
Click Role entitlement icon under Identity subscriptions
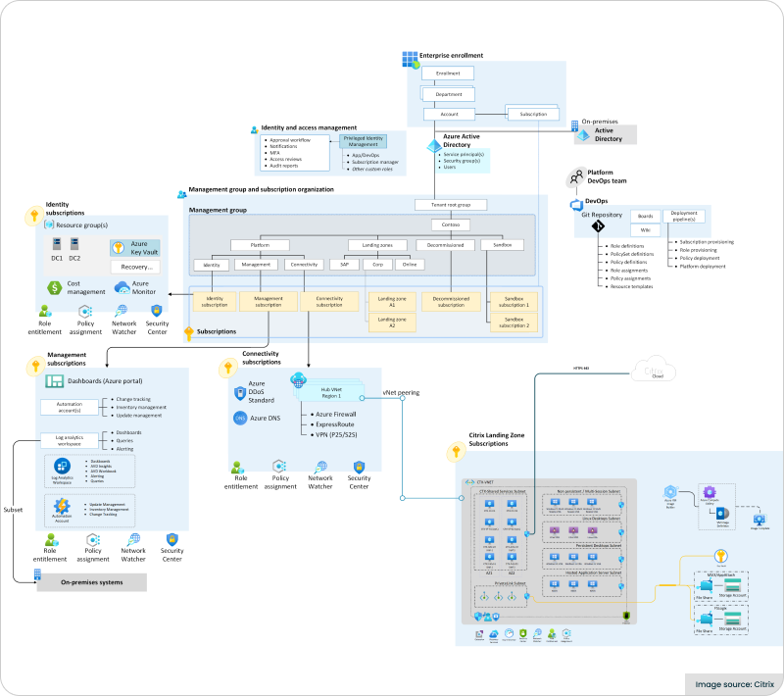[45, 311]
